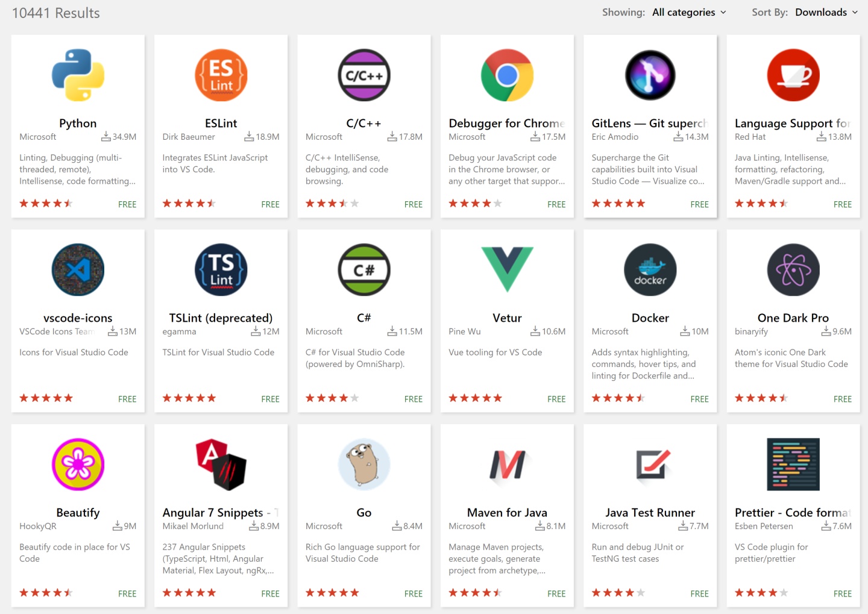The height and width of the screenshot is (614, 868).
Task: Click publisher name Red Hat
Action: tap(750, 137)
